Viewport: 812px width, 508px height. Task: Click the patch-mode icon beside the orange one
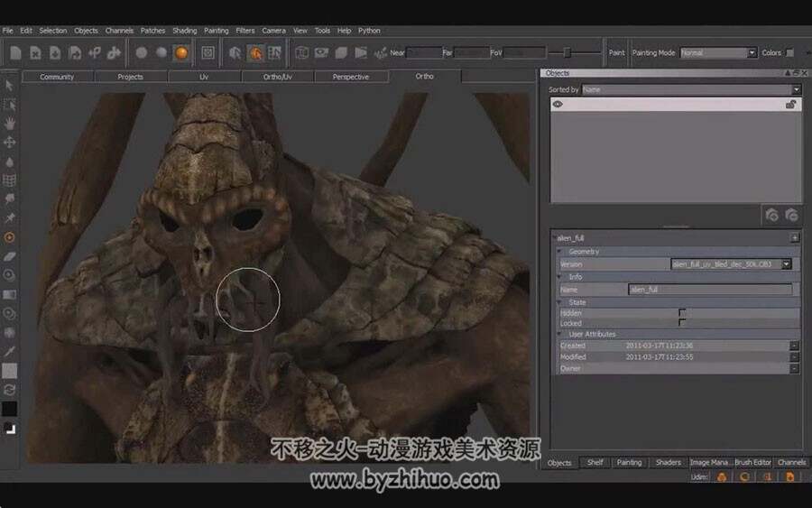click(x=274, y=53)
